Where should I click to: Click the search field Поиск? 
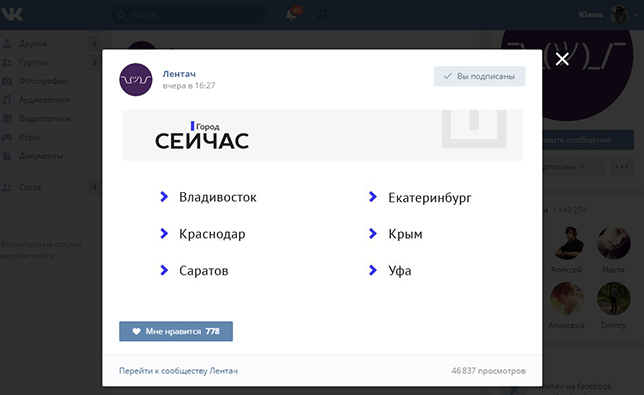pyautogui.click(x=189, y=15)
